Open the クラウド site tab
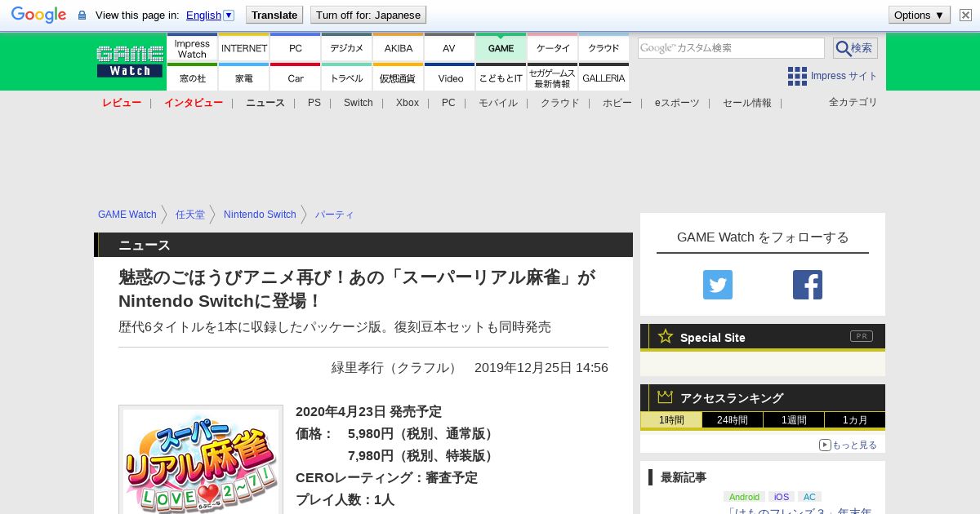The height and width of the screenshot is (514, 980). point(604,48)
